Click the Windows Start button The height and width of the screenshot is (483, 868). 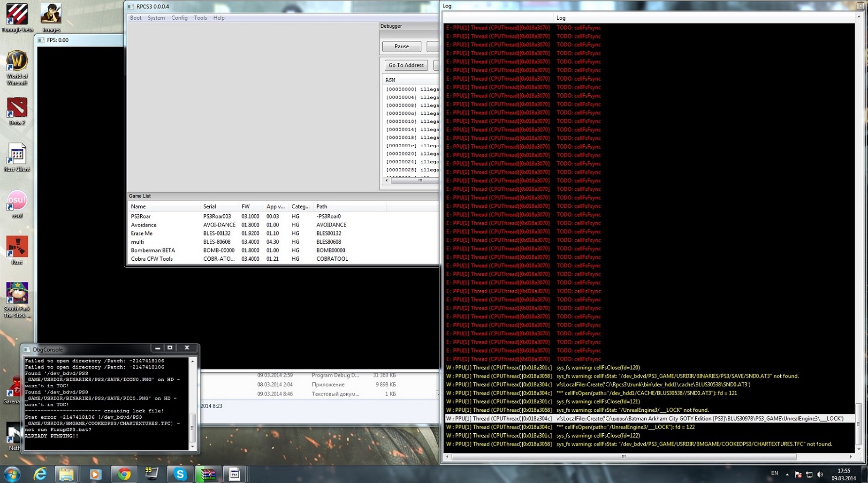coord(12,474)
